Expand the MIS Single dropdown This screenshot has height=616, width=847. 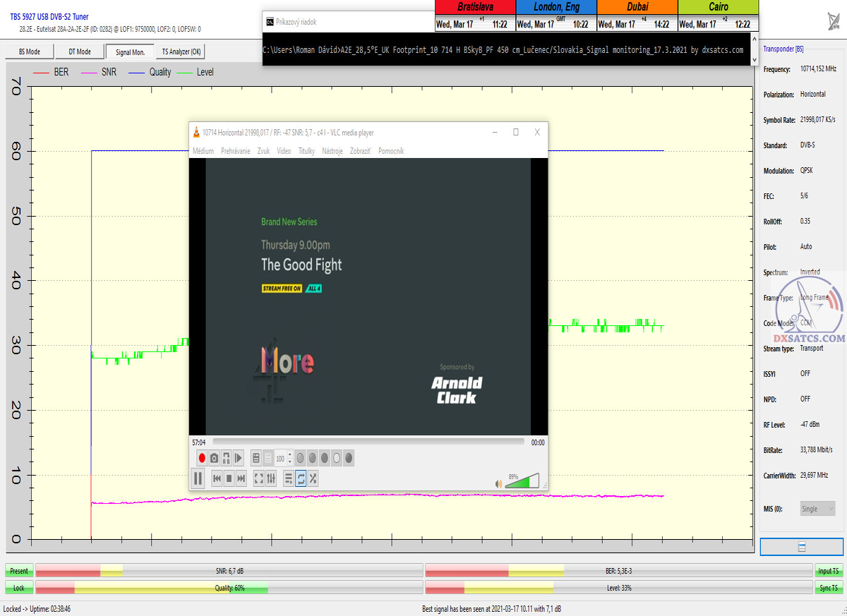click(x=817, y=509)
